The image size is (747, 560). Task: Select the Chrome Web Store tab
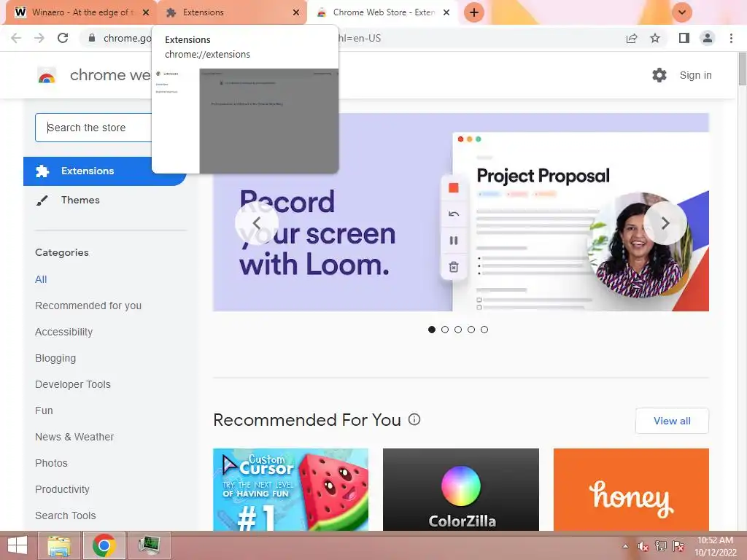[382, 12]
